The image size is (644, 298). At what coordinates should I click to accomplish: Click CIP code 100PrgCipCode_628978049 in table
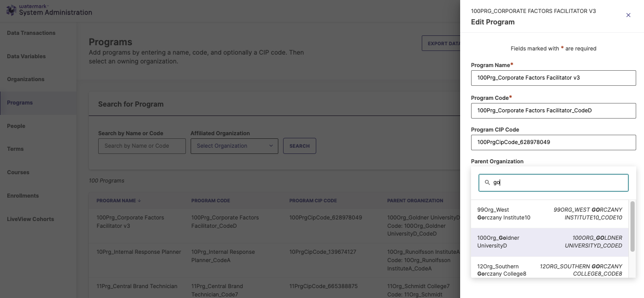coord(326,217)
